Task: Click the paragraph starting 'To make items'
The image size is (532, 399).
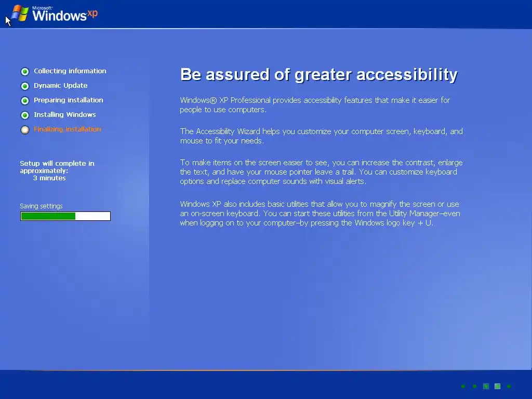Action: pyautogui.click(x=321, y=171)
